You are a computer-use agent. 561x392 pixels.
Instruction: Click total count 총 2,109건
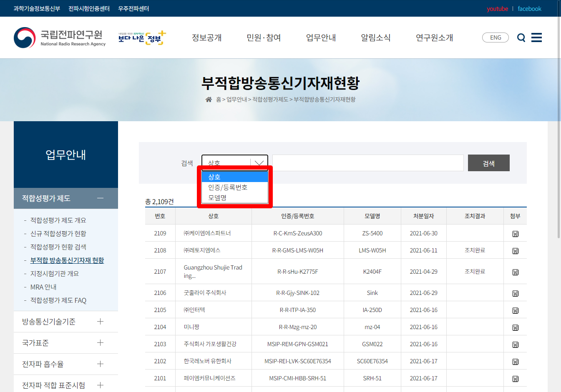pyautogui.click(x=159, y=202)
